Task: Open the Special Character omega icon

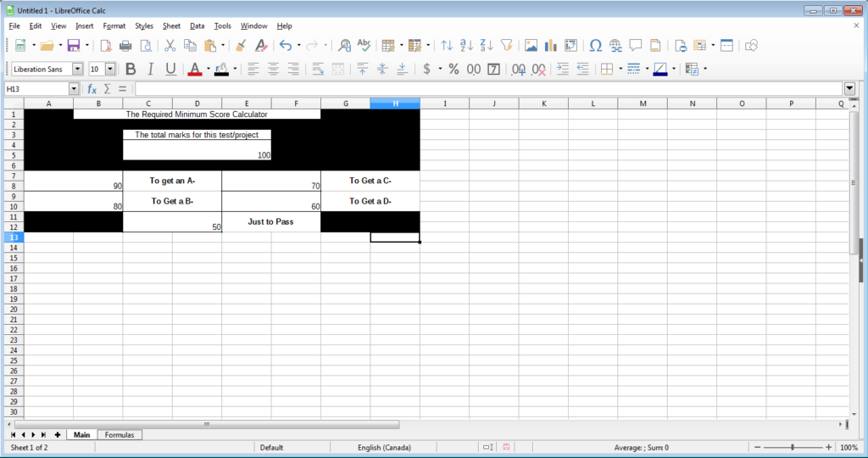Action: [595, 45]
